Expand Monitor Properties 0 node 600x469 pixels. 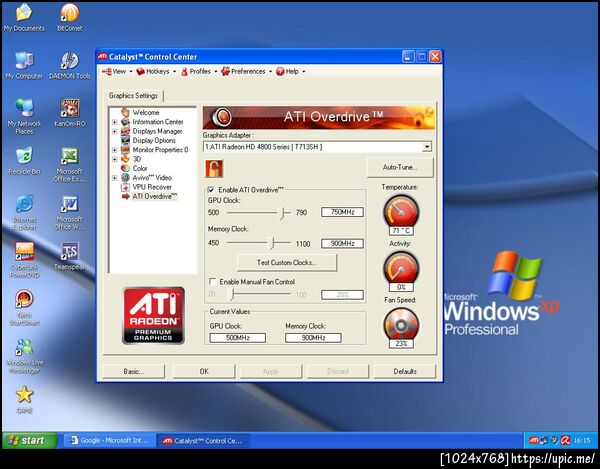[114, 150]
